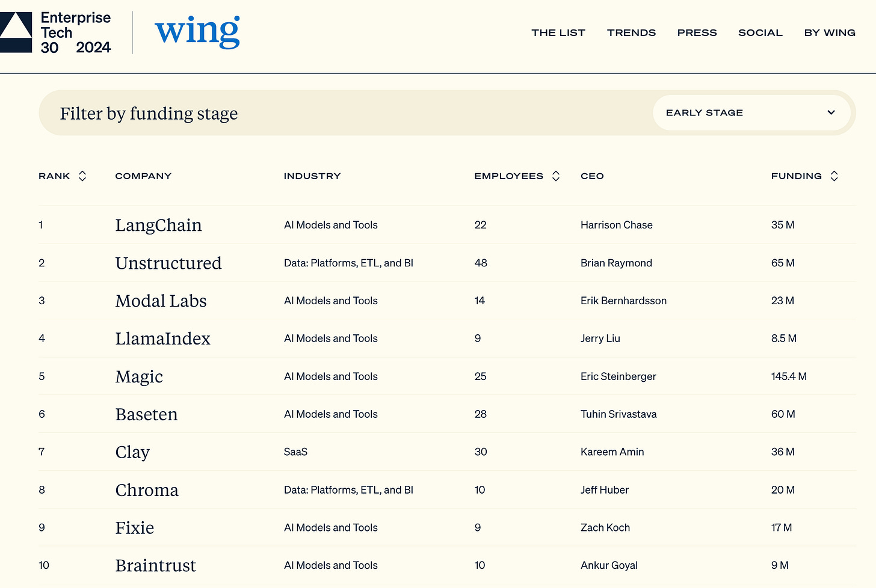The width and height of the screenshot is (876, 588).
Task: Click the 8.5 M funding value
Action: point(784,338)
